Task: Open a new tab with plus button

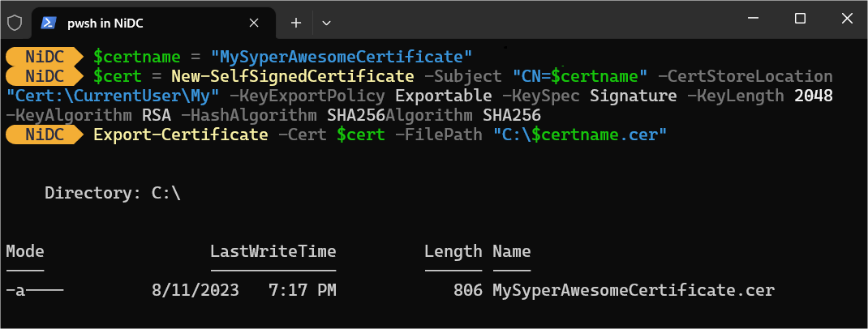Action: point(296,23)
